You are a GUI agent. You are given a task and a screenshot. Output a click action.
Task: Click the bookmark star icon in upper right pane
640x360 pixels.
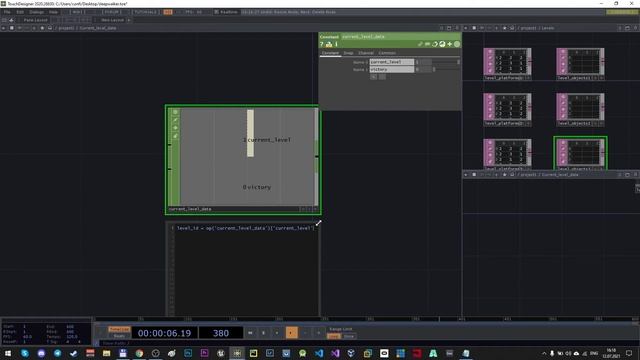pos(505,28)
